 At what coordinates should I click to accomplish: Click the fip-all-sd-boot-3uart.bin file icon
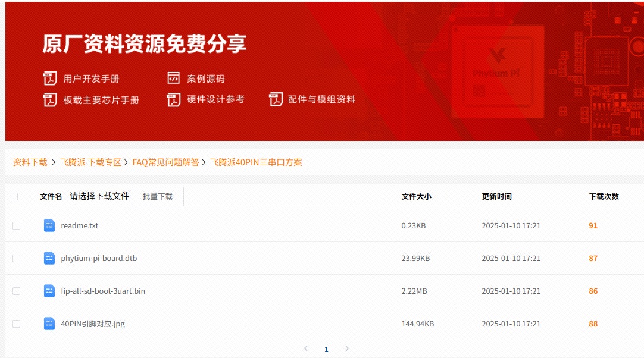pos(49,291)
